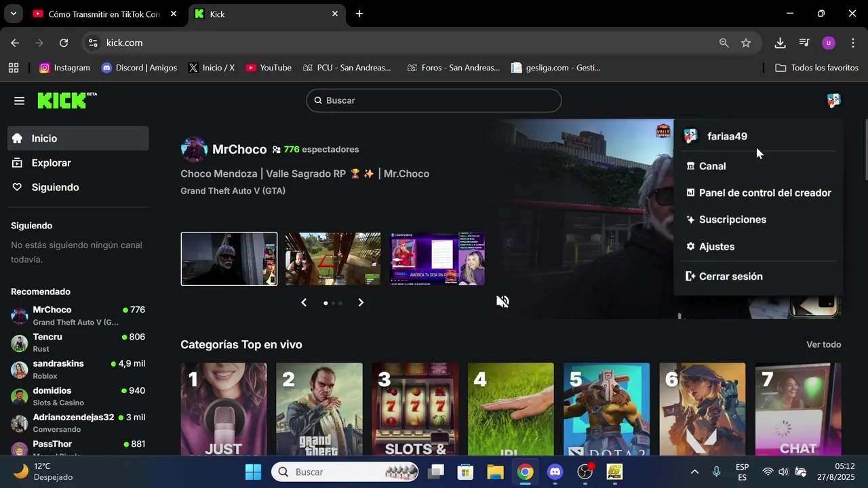Open the Discord | Amigos bookmark

point(139,68)
